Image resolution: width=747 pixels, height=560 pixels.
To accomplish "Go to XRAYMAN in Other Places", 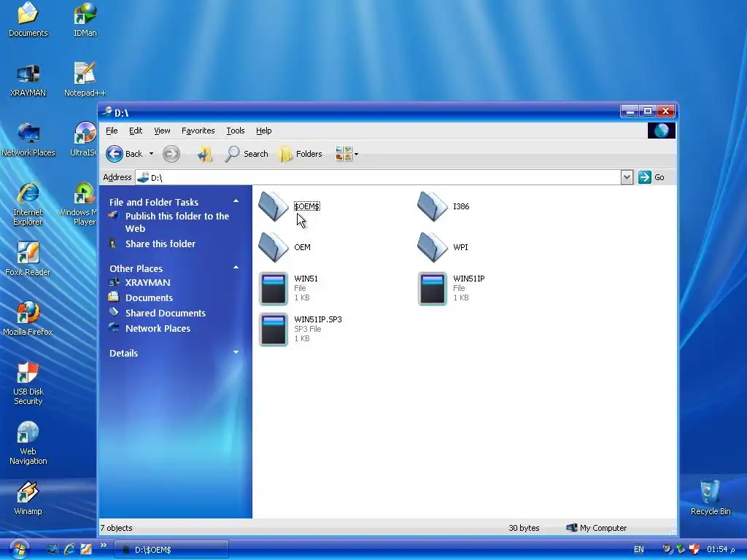I will (x=147, y=282).
